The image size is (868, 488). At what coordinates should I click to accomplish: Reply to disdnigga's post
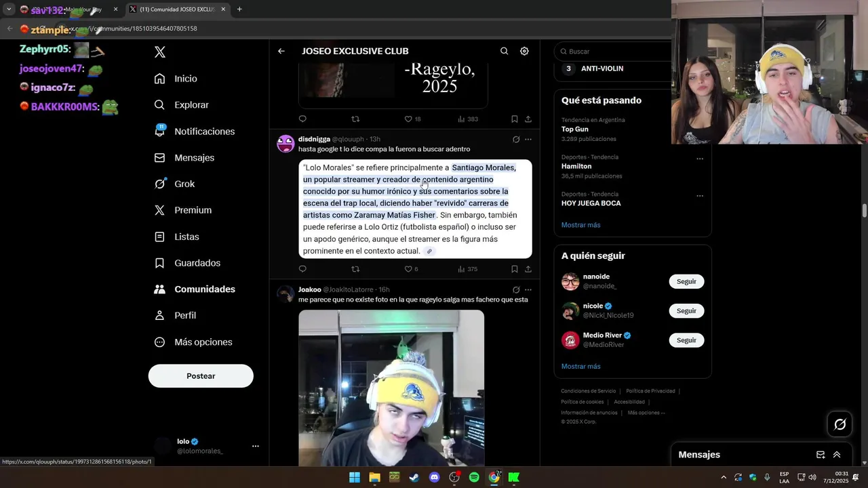[302, 269]
